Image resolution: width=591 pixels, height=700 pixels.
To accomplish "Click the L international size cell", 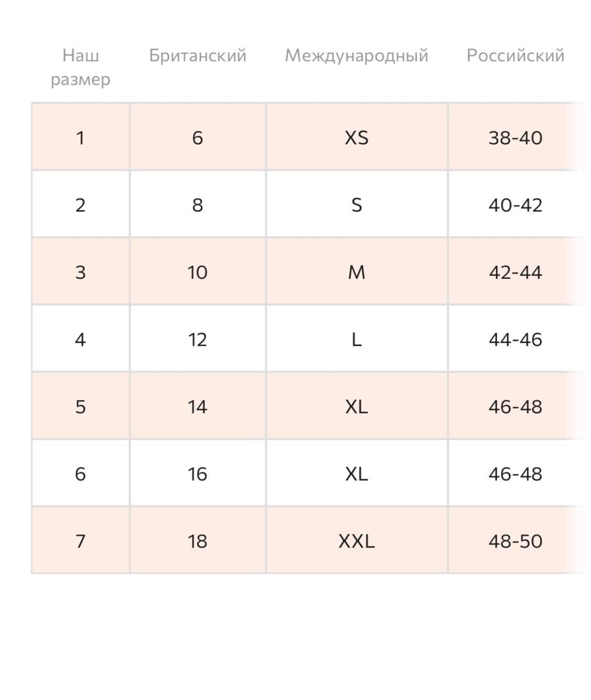I will 356,340.
